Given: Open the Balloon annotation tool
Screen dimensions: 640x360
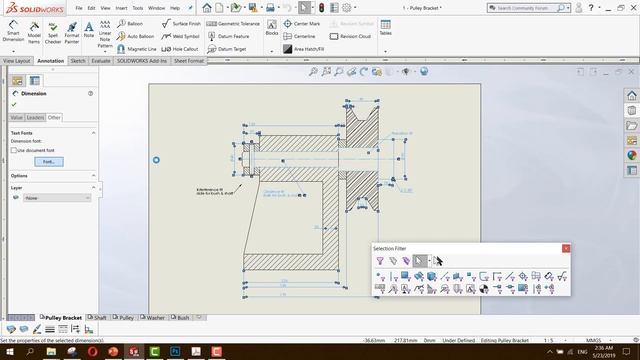Looking at the screenshot, I should click(130, 24).
